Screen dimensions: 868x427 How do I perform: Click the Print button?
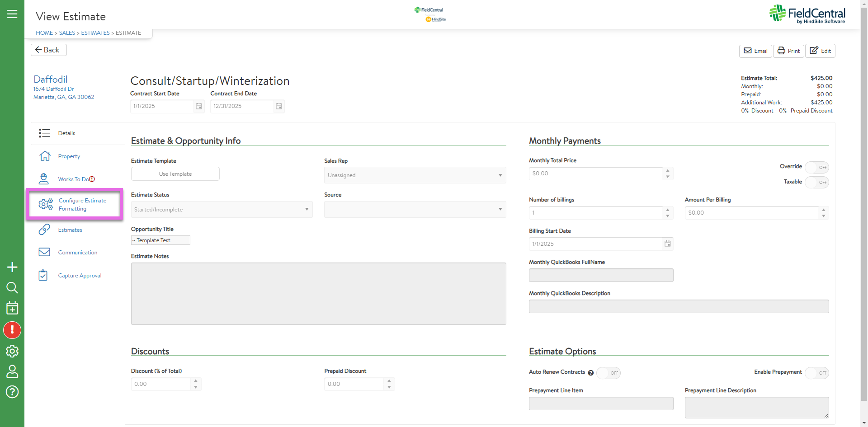tap(788, 51)
